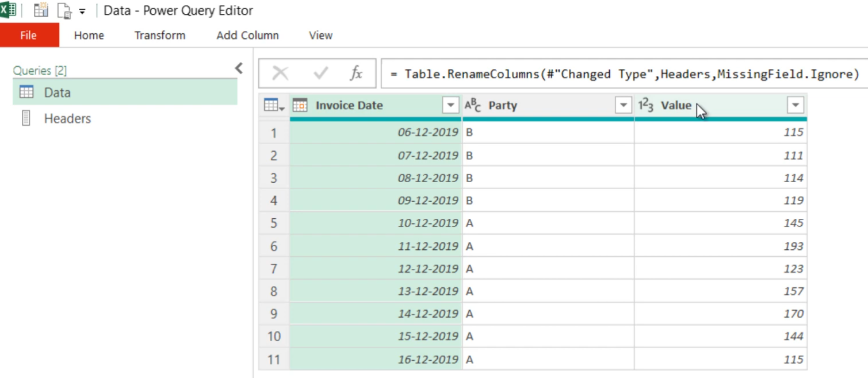Open the Party column filter dropdown
This screenshot has height=378, width=868.
coord(623,105)
